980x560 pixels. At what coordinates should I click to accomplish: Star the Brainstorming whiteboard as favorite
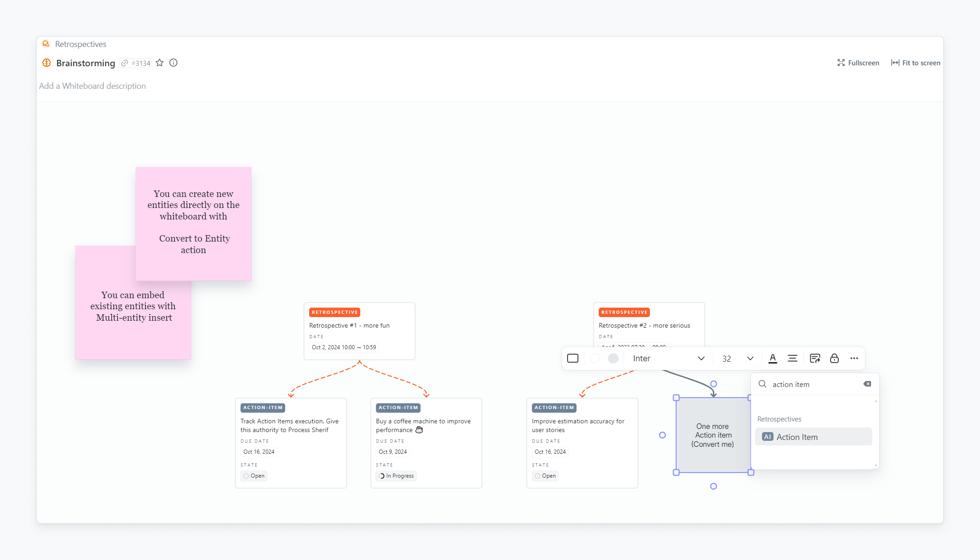coord(160,63)
